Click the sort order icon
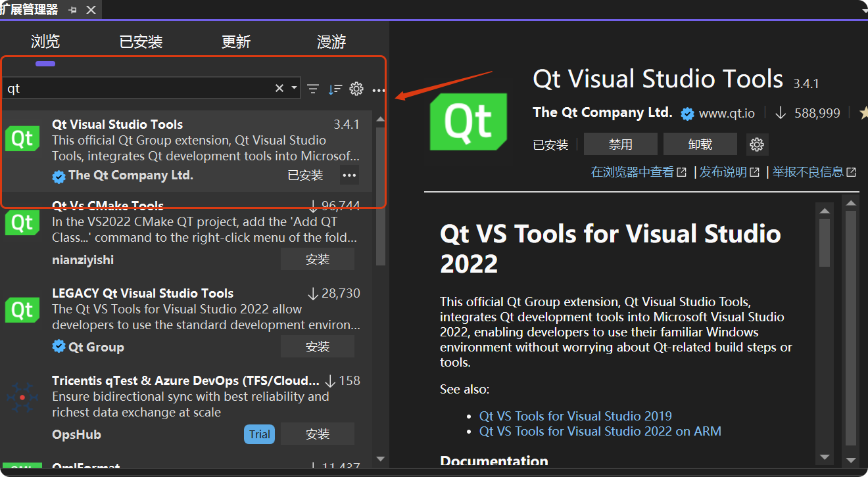 point(335,89)
